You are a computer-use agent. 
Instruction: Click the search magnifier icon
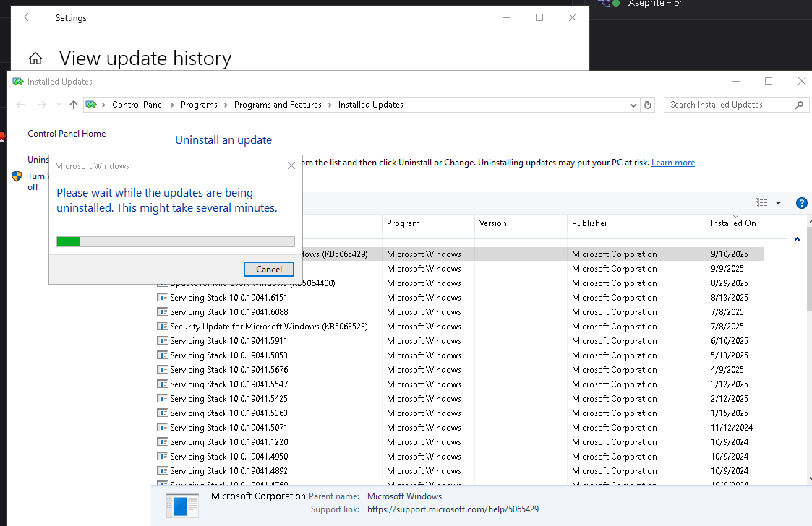click(x=799, y=105)
